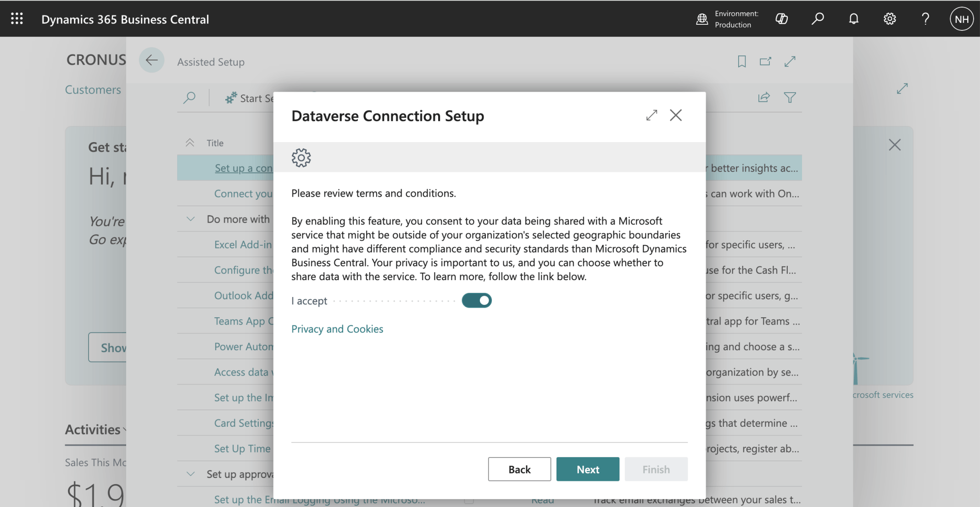The height and width of the screenshot is (507, 980).
Task: Go back with the Assisted Setup arrow
Action: 151,60
